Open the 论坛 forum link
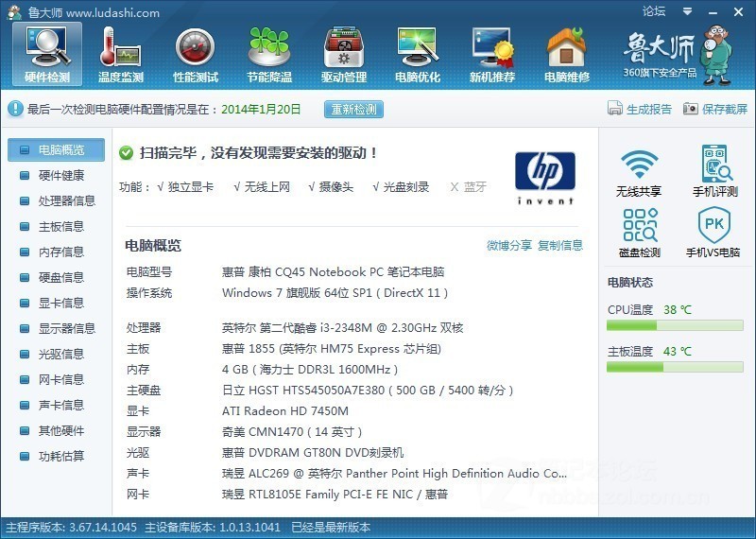This screenshot has width=756, height=539. pyautogui.click(x=654, y=11)
